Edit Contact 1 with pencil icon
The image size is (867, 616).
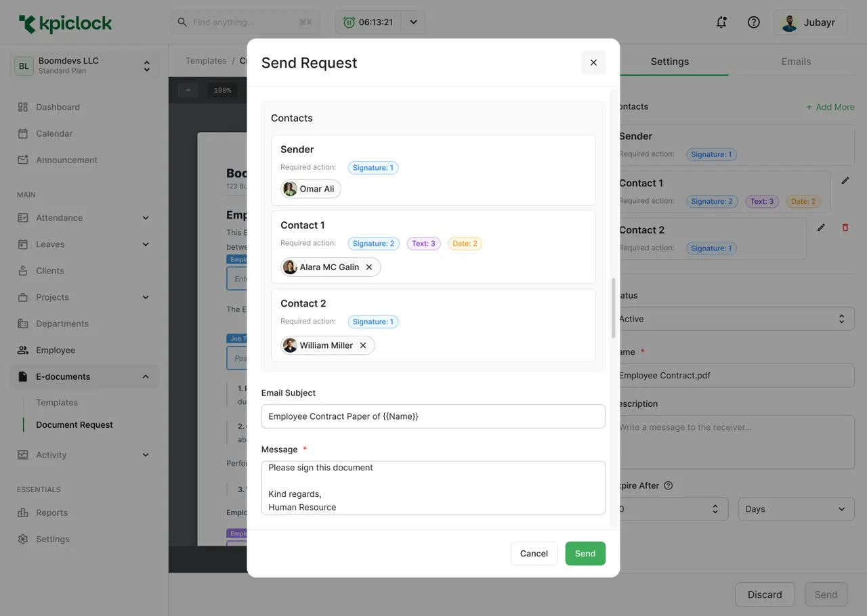tap(845, 181)
